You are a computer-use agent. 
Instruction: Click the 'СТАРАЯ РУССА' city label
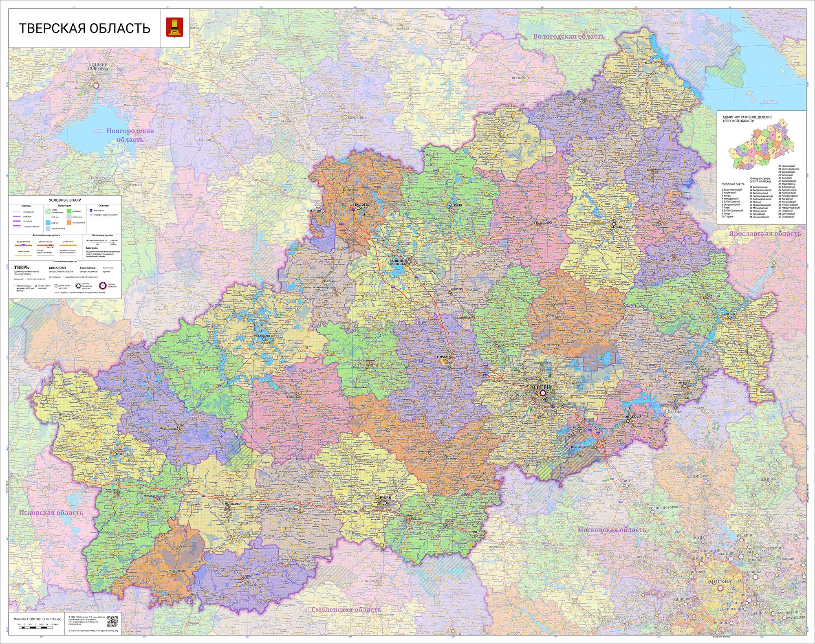click(100, 178)
